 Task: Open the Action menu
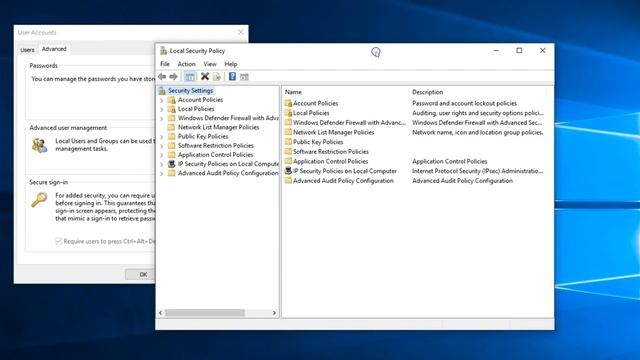click(187, 64)
